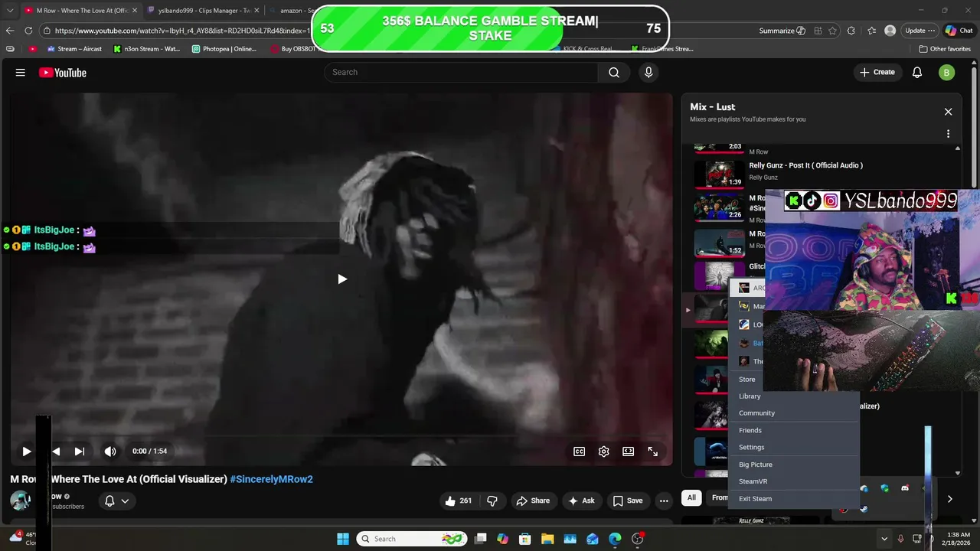Click the YouTube search magnifier button

point(614,72)
